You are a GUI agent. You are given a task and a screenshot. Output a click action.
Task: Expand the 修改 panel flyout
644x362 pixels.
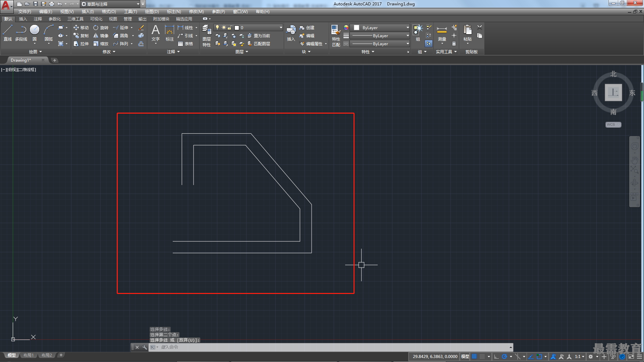pos(109,52)
